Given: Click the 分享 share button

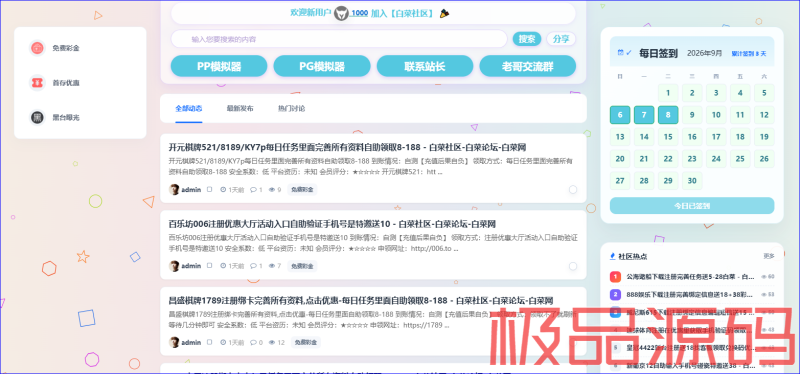Looking at the screenshot, I should 561,39.
